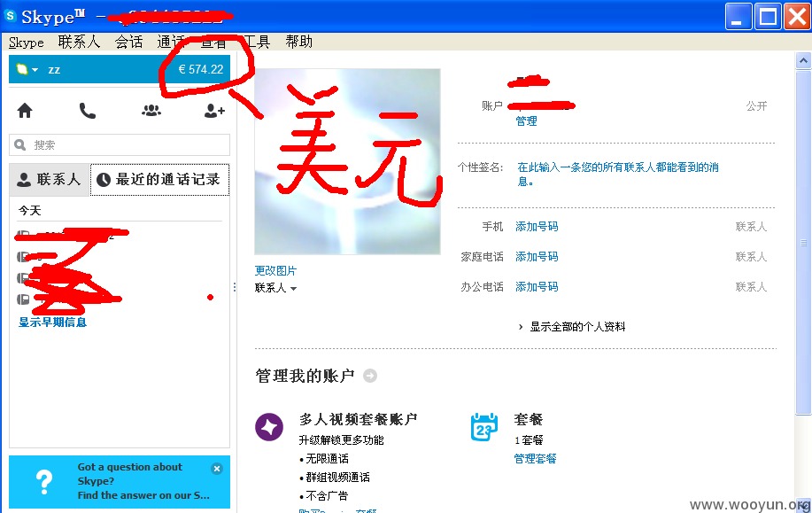This screenshot has height=513, width=812.
Task: Open the call phones dial icon
Action: point(87,111)
